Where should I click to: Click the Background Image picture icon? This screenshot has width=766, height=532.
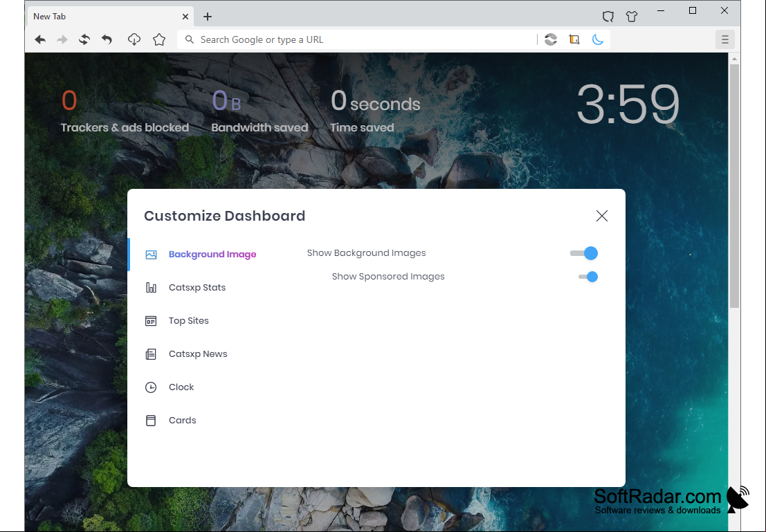pyautogui.click(x=151, y=255)
